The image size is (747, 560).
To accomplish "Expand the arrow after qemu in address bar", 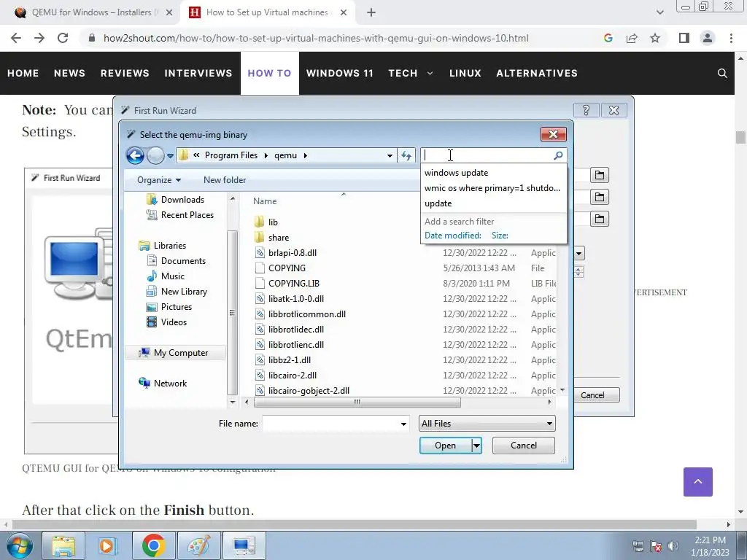I will click(x=306, y=155).
